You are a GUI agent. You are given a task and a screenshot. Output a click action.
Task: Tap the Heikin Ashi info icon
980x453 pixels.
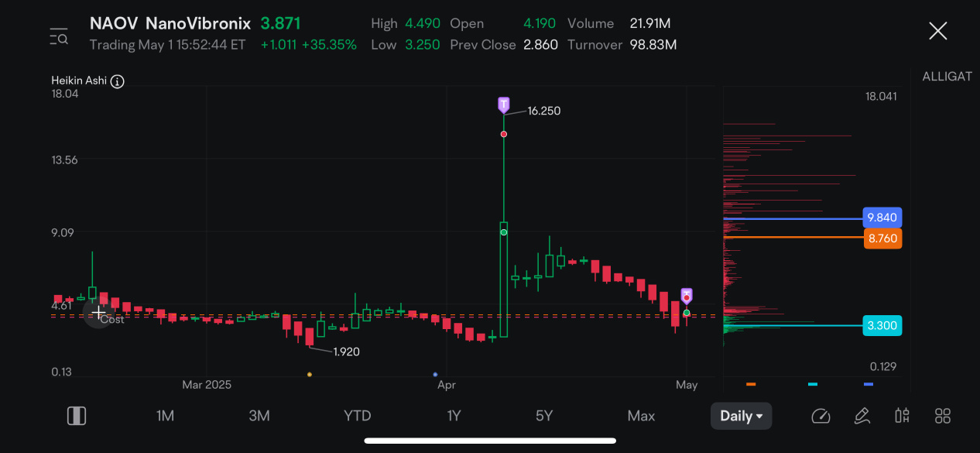click(x=118, y=81)
